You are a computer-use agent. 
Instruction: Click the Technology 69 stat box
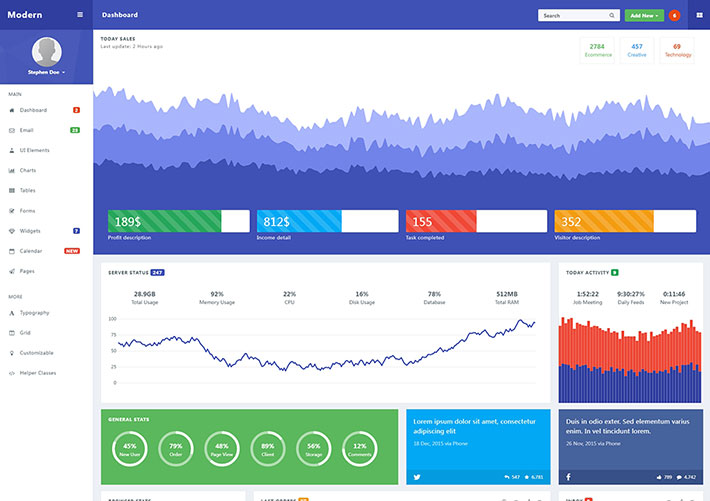point(677,50)
